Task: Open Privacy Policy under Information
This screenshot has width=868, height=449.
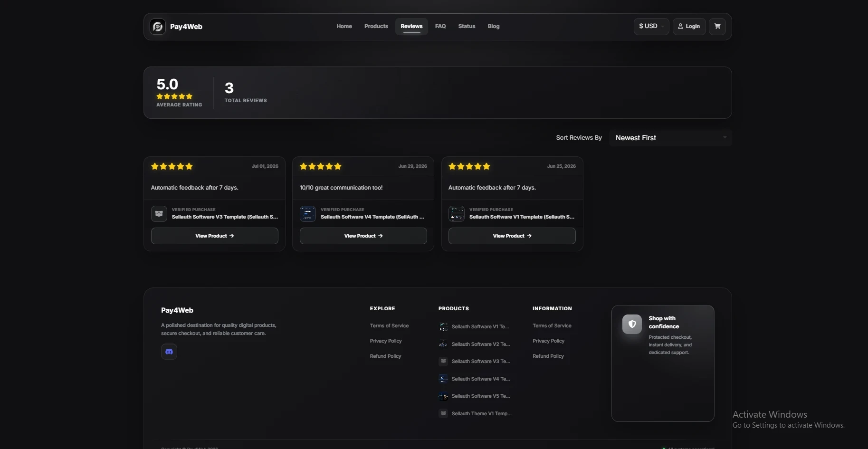Action: coord(549,341)
